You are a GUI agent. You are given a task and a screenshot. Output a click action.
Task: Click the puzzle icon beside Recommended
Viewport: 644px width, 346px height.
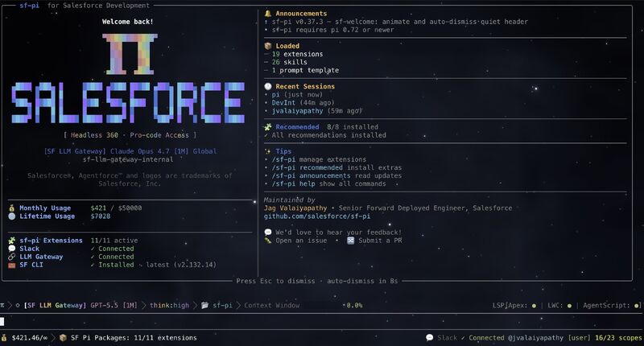tap(268, 127)
